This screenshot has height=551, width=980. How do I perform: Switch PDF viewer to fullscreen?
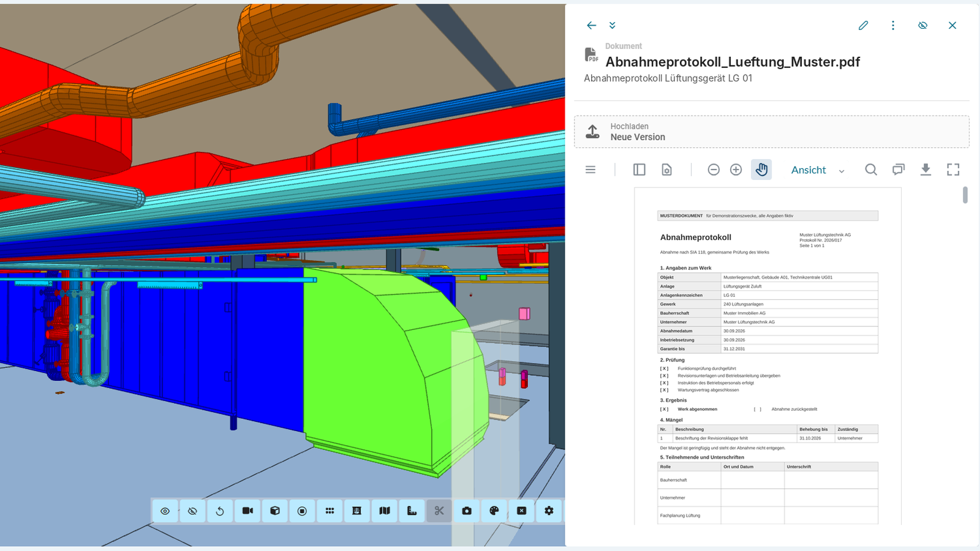pyautogui.click(x=953, y=170)
